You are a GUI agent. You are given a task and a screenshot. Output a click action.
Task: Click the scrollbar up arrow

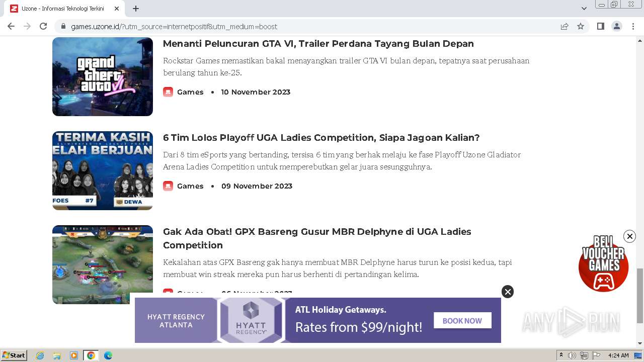pyautogui.click(x=640, y=40)
